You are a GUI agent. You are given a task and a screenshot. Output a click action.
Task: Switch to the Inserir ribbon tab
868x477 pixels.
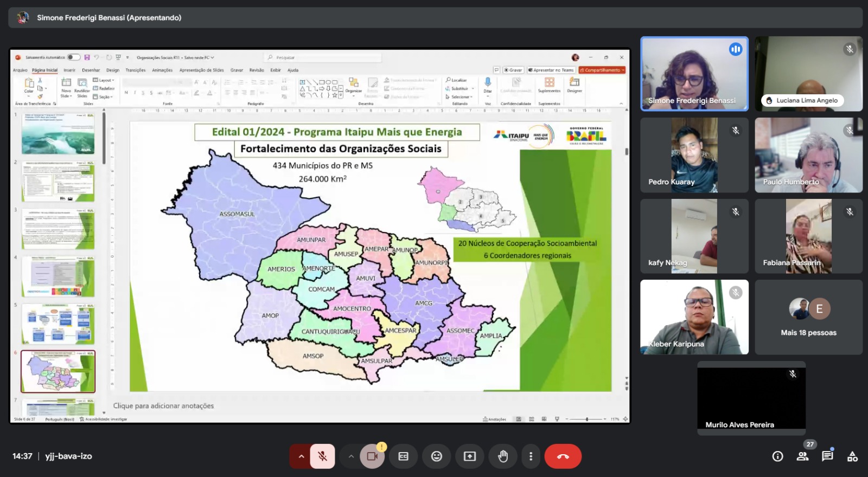pyautogui.click(x=69, y=70)
